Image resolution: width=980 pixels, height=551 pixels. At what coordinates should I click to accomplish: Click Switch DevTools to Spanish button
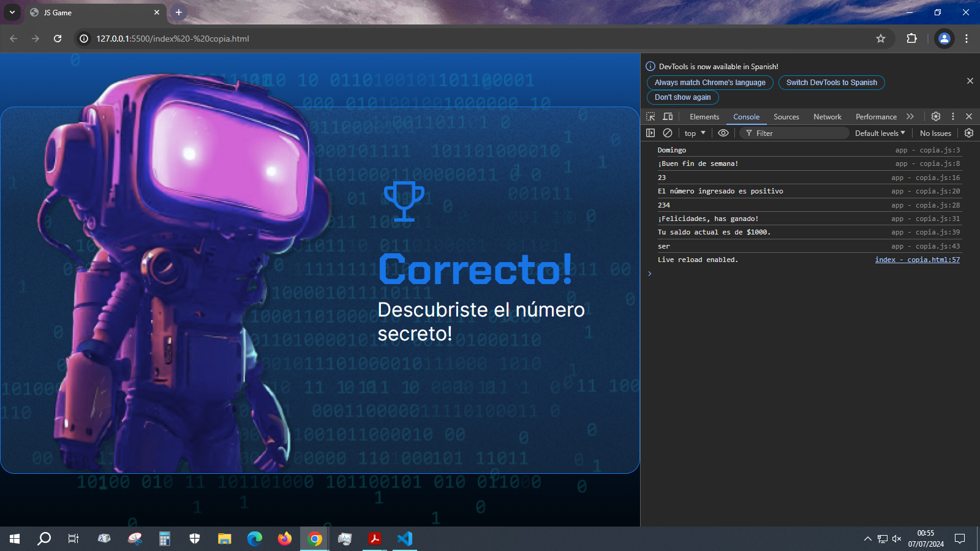tap(832, 83)
